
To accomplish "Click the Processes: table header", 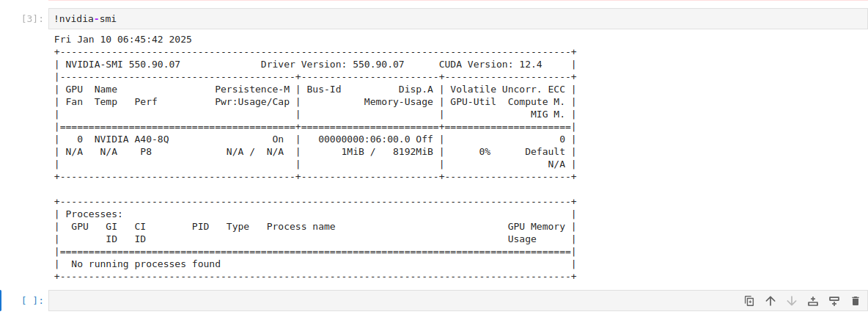I will click(94, 214).
